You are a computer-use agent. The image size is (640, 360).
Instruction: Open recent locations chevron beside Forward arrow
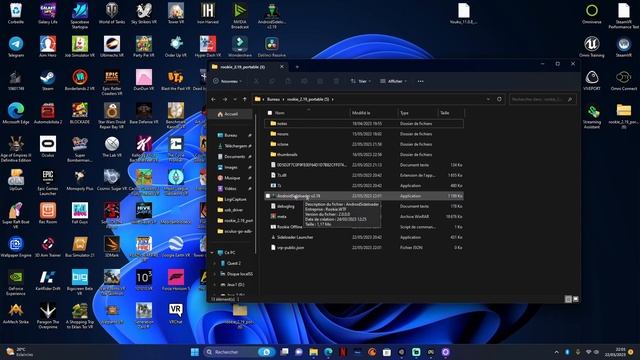235,99
